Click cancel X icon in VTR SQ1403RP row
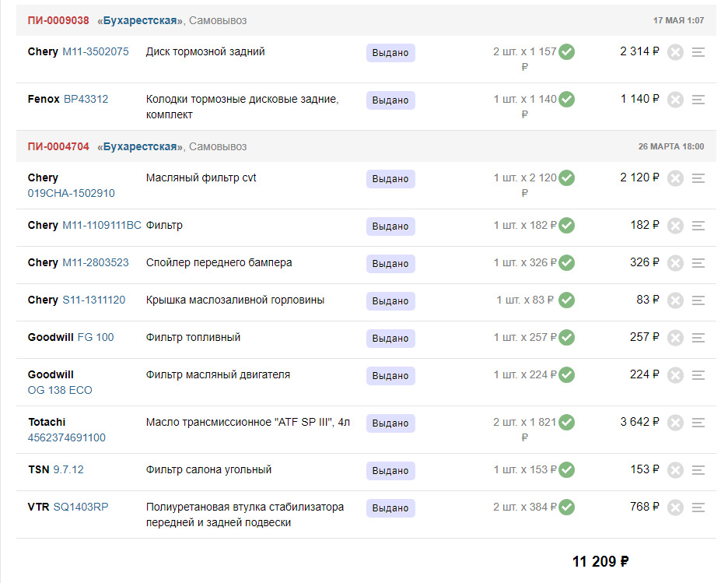The height and width of the screenshot is (583, 728). point(675,507)
